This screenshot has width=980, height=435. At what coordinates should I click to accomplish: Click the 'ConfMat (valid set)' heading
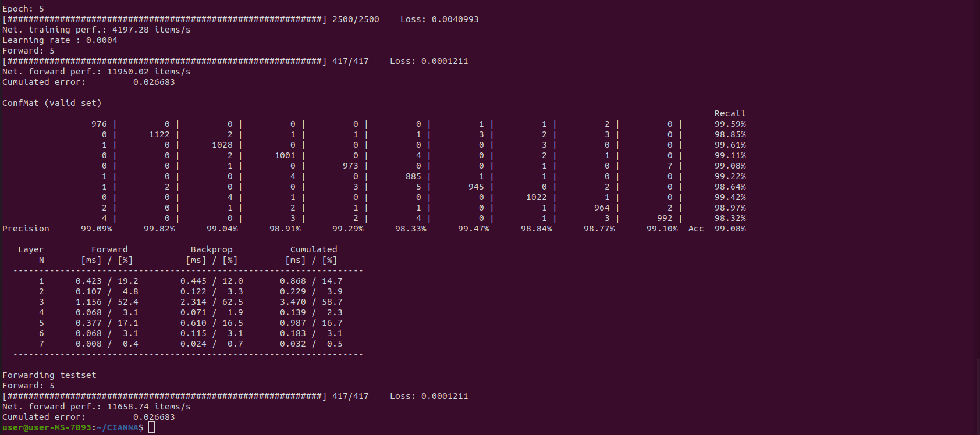pos(52,103)
